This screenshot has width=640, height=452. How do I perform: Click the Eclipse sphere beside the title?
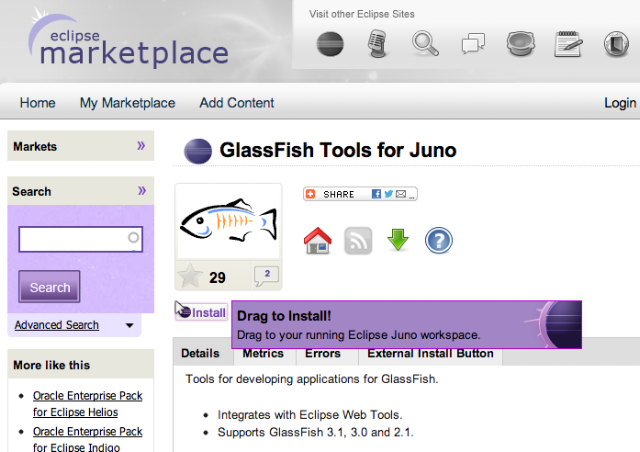pos(198,151)
